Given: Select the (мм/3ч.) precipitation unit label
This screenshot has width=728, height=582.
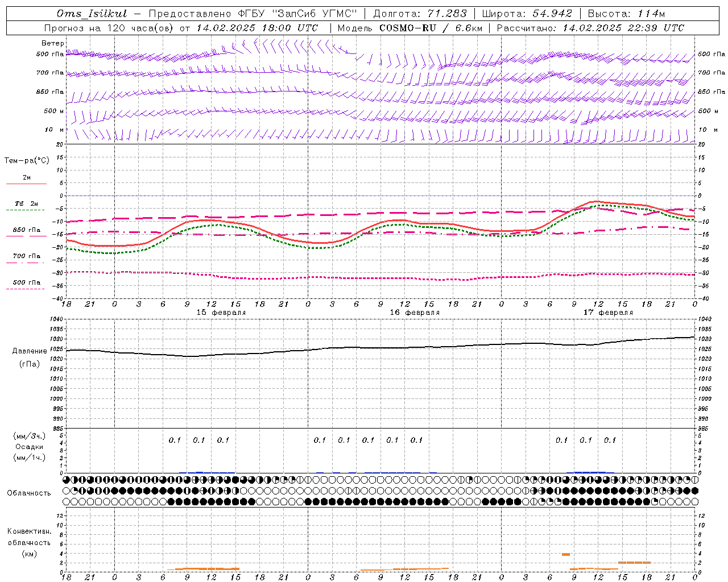Looking at the screenshot, I should (x=30, y=436).
